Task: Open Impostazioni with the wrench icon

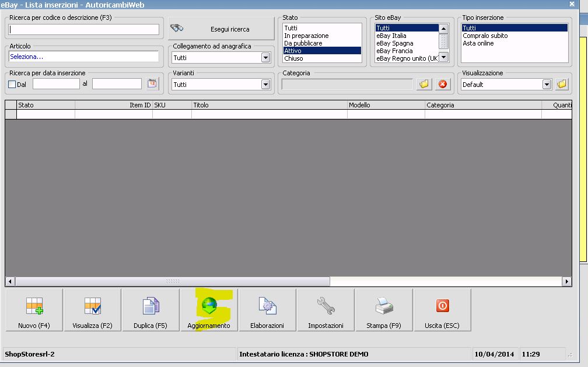Action: (325, 310)
